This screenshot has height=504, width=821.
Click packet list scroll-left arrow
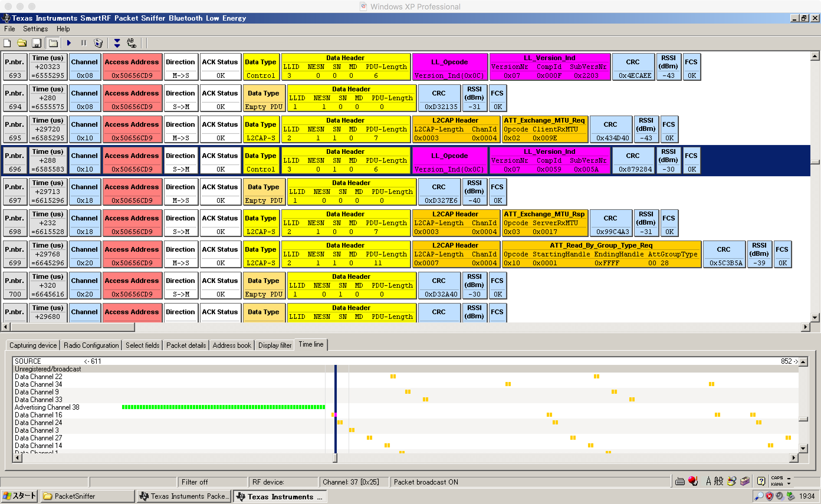pyautogui.click(x=6, y=327)
